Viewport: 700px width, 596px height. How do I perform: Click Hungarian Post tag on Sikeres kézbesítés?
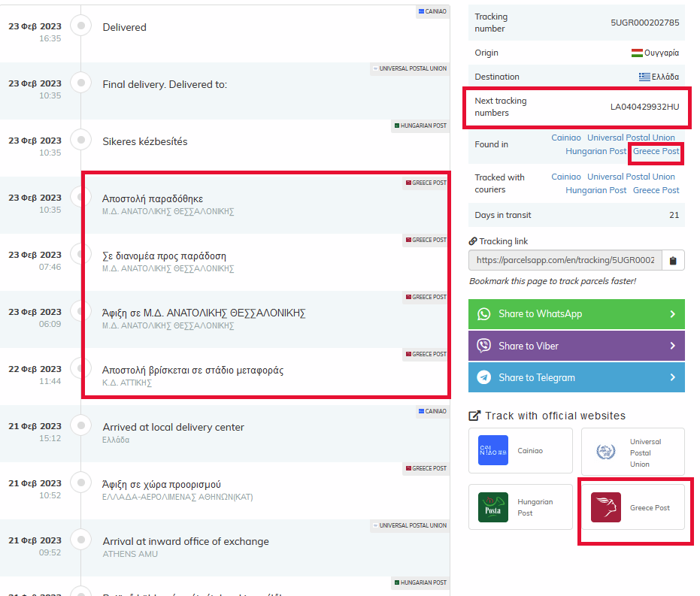pyautogui.click(x=420, y=126)
